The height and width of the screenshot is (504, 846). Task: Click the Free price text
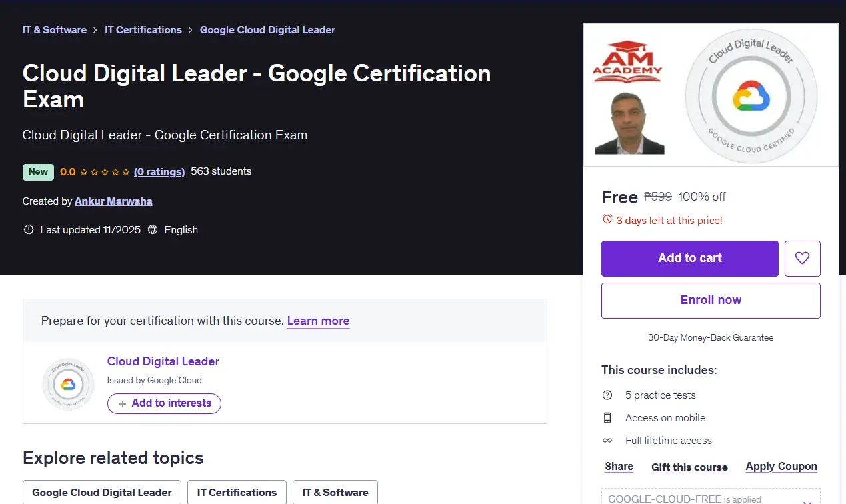tap(619, 197)
